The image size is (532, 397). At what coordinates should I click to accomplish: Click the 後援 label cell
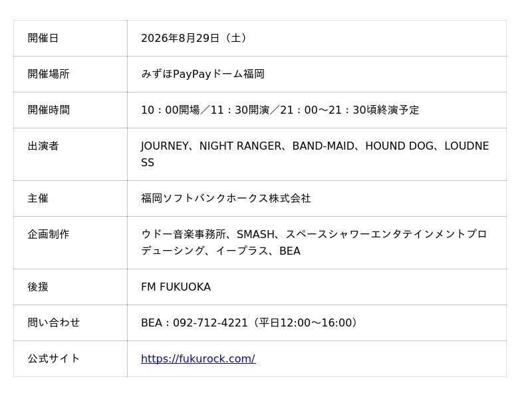click(x=70, y=287)
